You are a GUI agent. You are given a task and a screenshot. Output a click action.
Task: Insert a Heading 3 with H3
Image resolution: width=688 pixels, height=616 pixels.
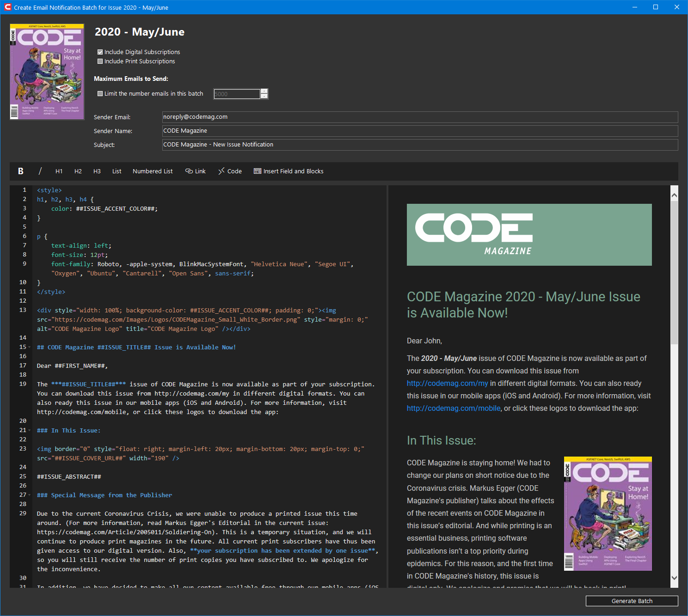[x=97, y=171]
